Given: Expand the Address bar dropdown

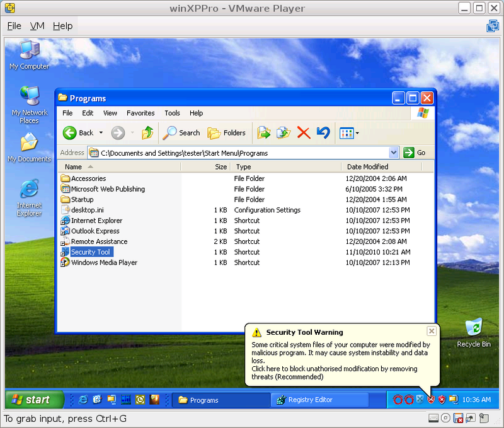Looking at the screenshot, I should click(x=393, y=153).
